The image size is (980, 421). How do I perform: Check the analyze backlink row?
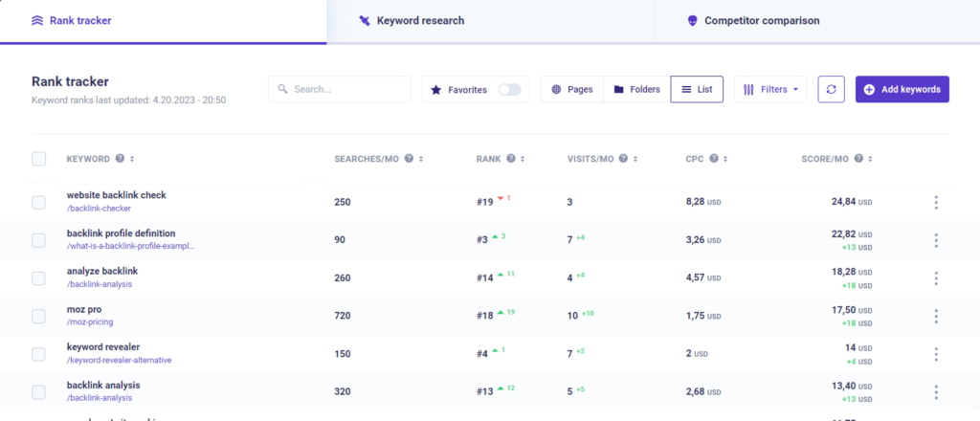[x=38, y=278]
